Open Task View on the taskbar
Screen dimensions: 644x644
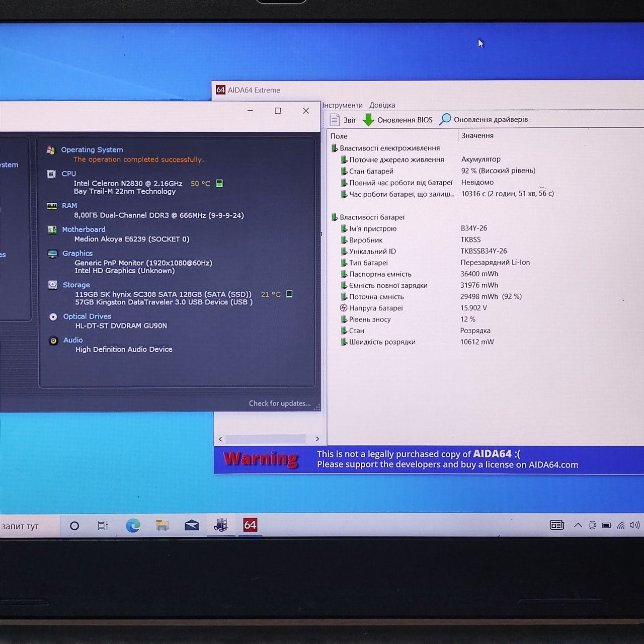click(103, 526)
